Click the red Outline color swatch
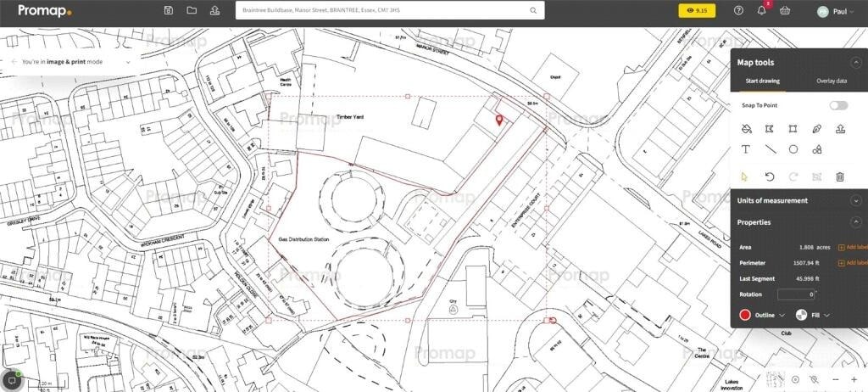The image size is (868, 392). point(745,315)
